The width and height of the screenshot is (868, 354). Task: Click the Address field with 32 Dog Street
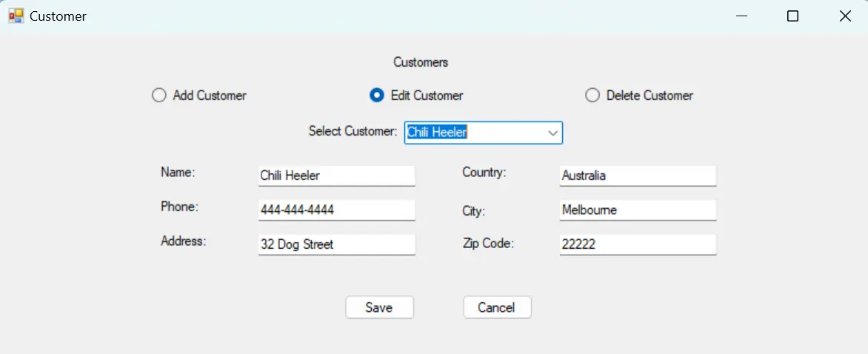[x=336, y=244]
